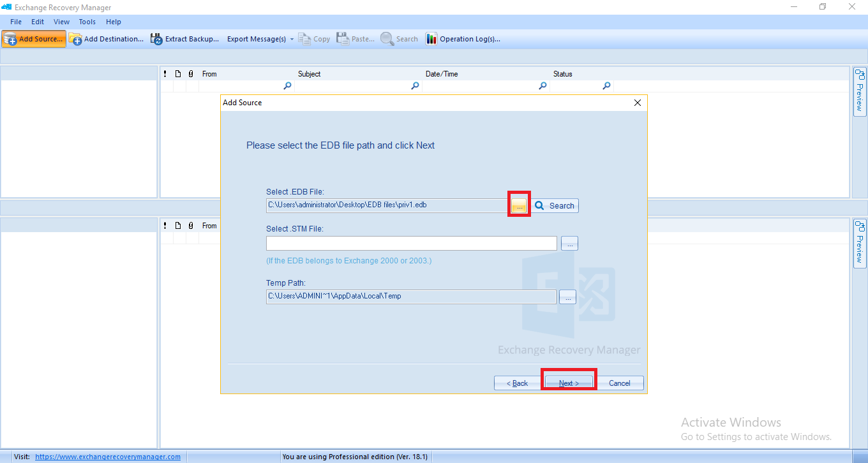Click the Back button
The height and width of the screenshot is (463, 868).
(x=518, y=383)
